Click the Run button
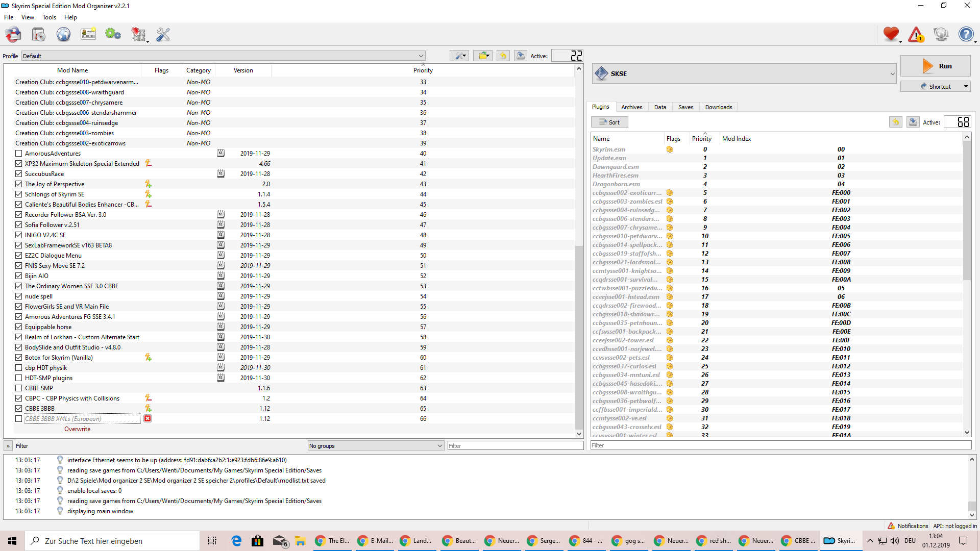This screenshot has height=551, width=980. 935,66
